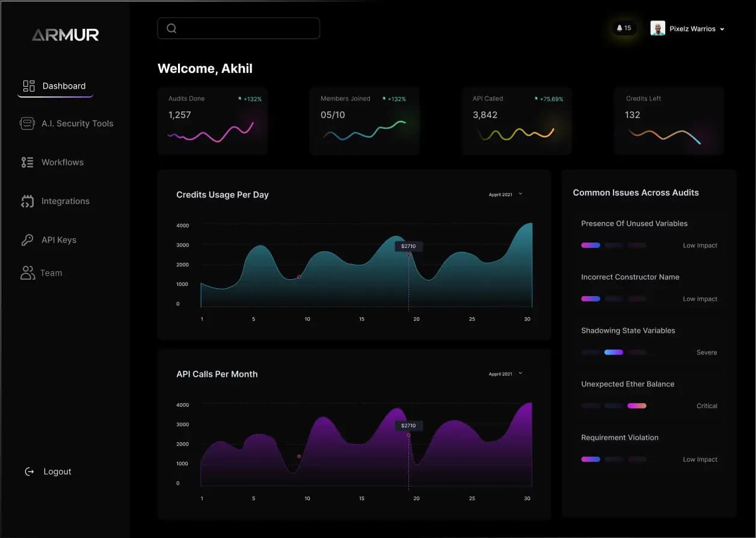Click the Team people icon
The image size is (756, 538).
click(x=28, y=273)
